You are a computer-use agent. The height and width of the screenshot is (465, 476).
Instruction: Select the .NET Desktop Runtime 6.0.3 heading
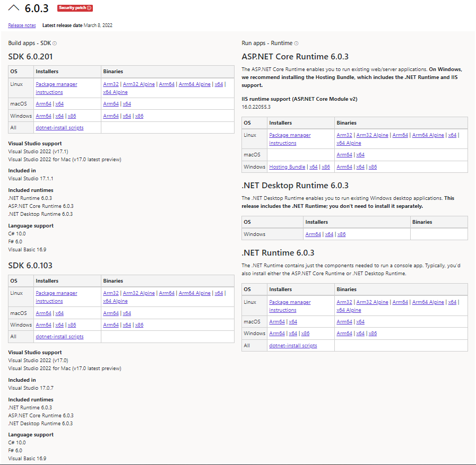(295, 186)
